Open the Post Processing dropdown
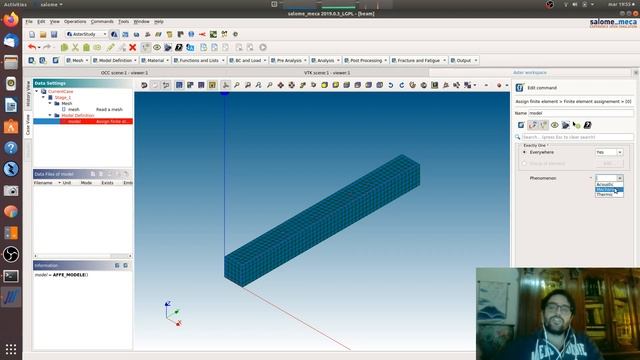 point(365,60)
